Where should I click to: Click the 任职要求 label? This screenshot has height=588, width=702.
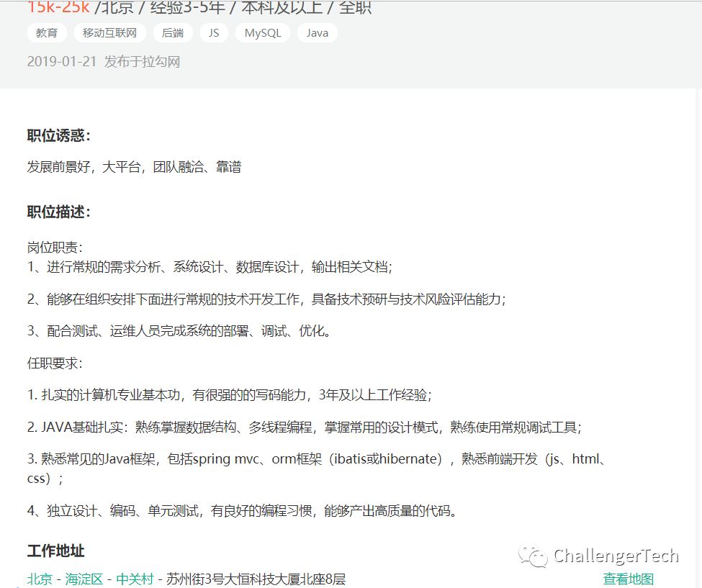pyautogui.click(x=55, y=363)
